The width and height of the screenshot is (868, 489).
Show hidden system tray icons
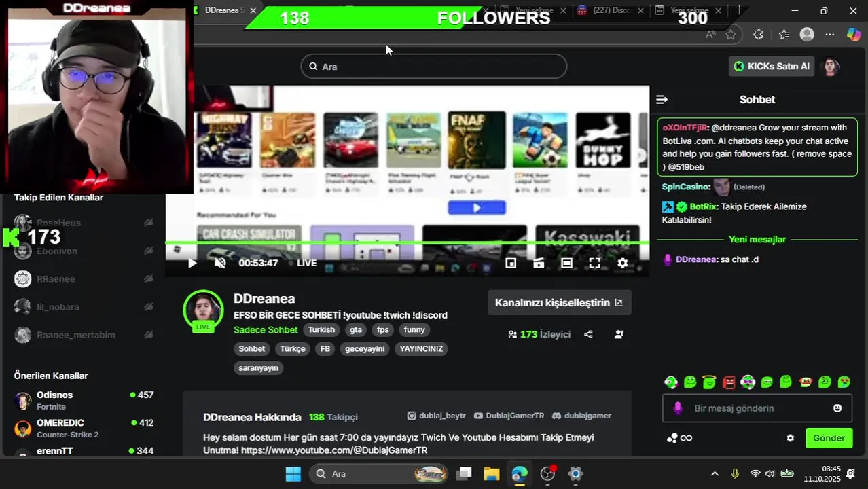coord(715,474)
